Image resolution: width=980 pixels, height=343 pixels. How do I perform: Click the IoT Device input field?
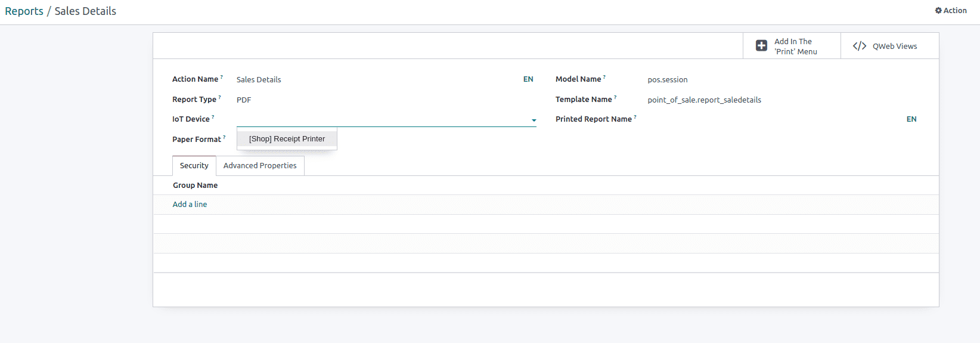point(383,119)
